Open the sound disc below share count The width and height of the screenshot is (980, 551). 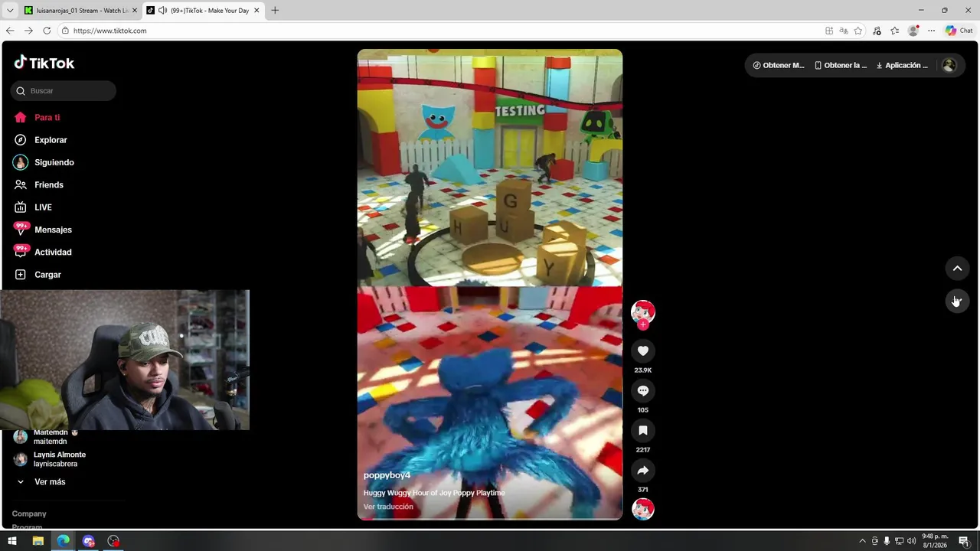643,509
